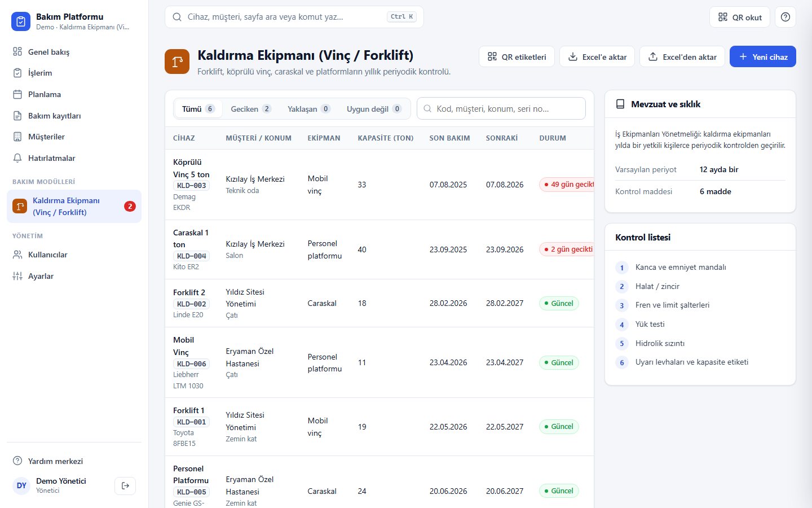The height and width of the screenshot is (508, 812).
Task: Show the Yaklaşan devices tab
Action: click(x=309, y=109)
